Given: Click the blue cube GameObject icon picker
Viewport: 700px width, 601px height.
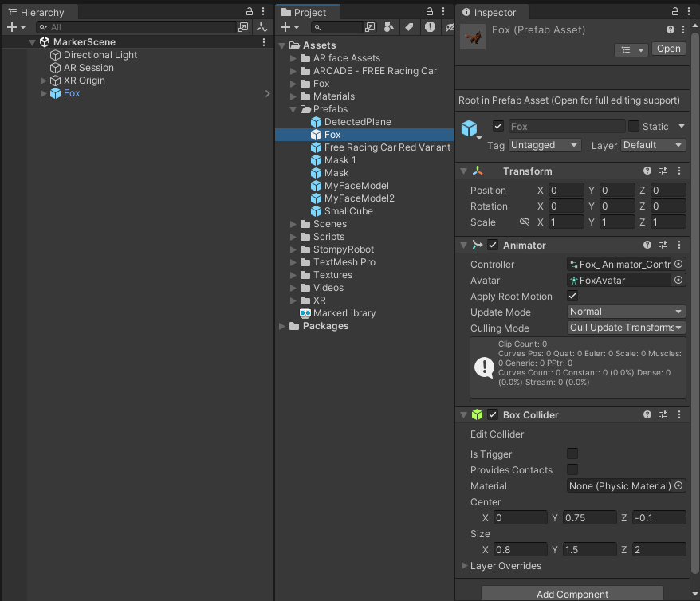Looking at the screenshot, I should click(471, 130).
